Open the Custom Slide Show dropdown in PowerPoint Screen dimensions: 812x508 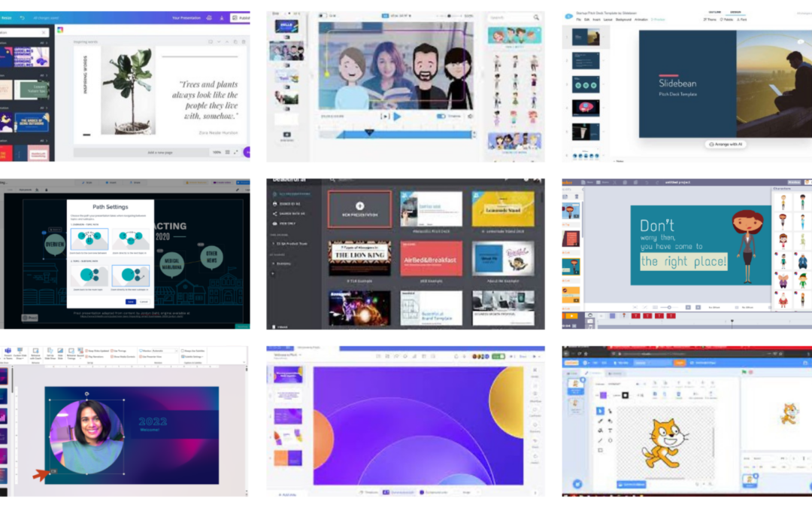pos(20,353)
